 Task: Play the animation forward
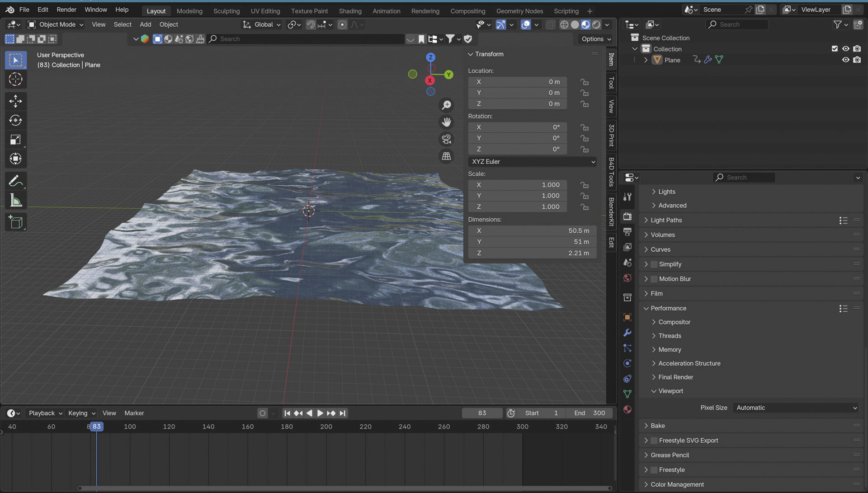320,413
